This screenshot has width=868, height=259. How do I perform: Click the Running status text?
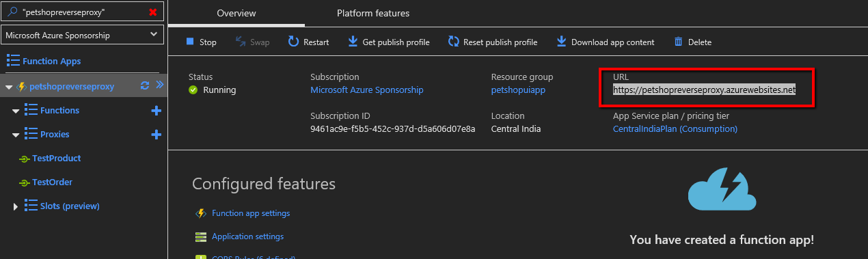[219, 90]
